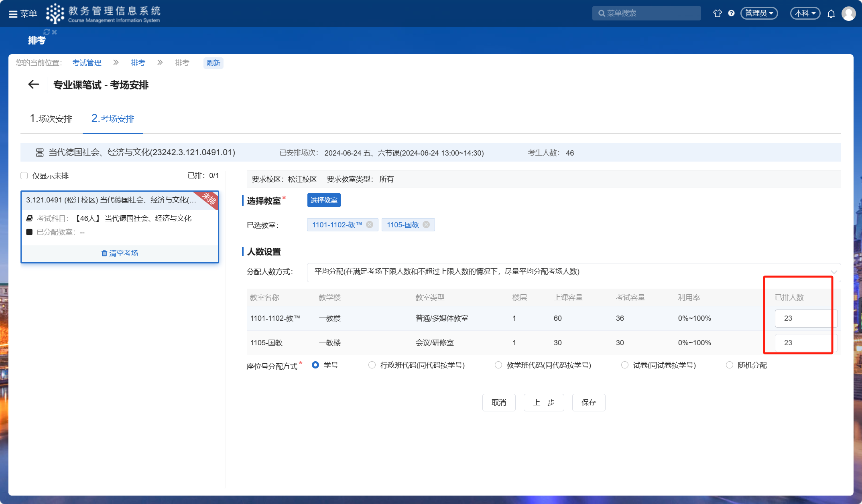Click the 考试管理 breadcrumb link
The height and width of the screenshot is (504, 862).
87,63
